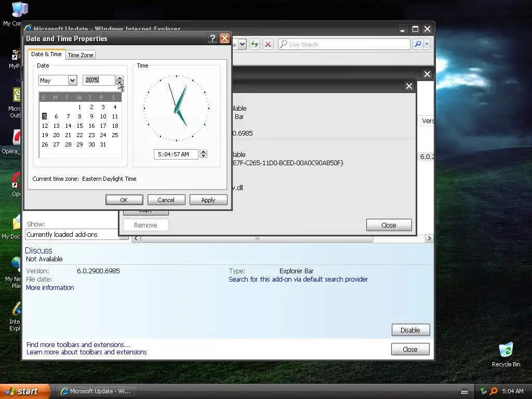
Task: Select the Microsoft Outlook desktop icon
Action: 15,103
